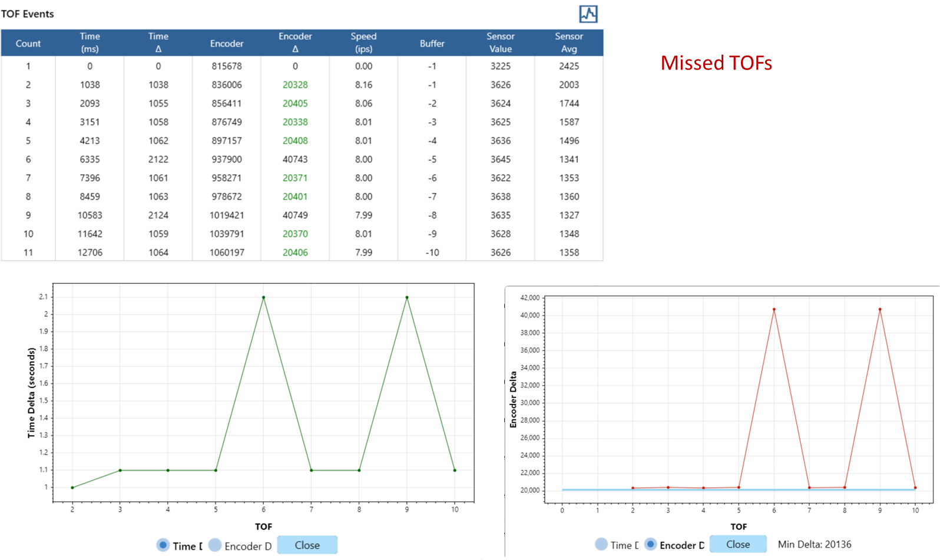Select the Encoder delta cell 40743
The image size is (940, 560).
click(295, 159)
